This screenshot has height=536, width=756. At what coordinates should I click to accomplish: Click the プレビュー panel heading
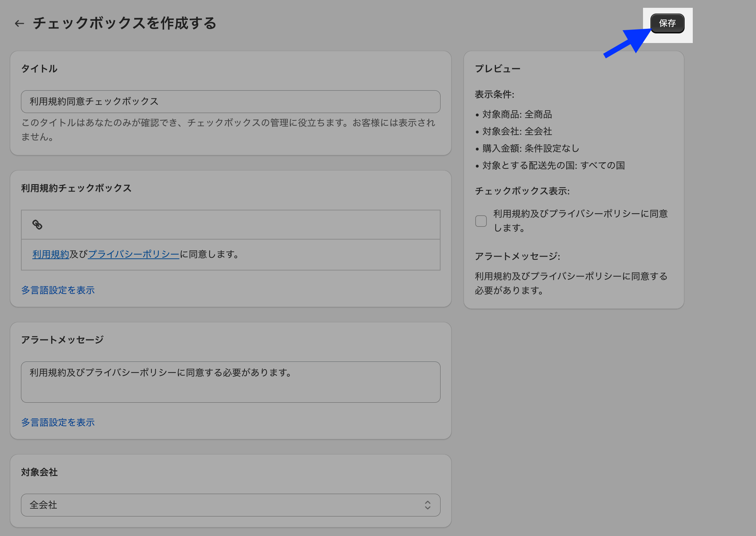coord(497,69)
